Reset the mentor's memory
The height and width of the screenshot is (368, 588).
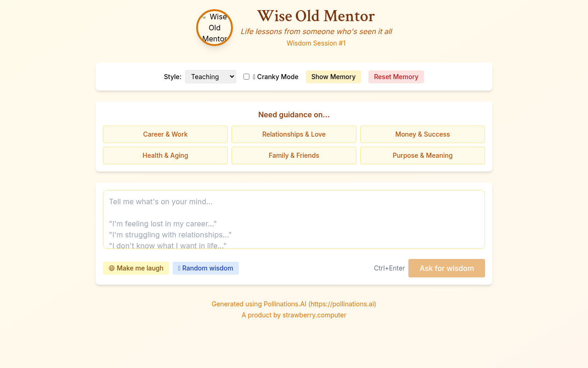[396, 77]
